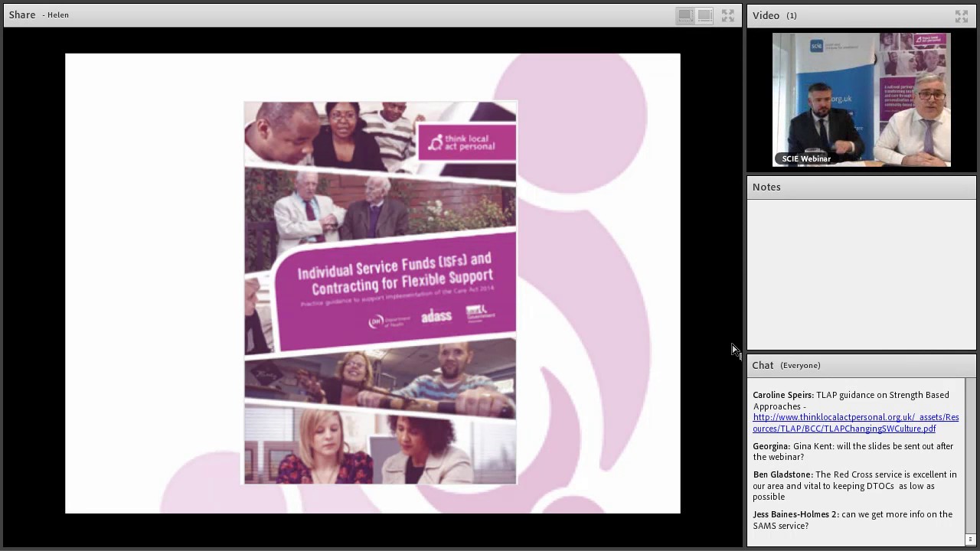The height and width of the screenshot is (551, 980).
Task: Click Caroline Speirs' name in chat
Action: (x=783, y=395)
